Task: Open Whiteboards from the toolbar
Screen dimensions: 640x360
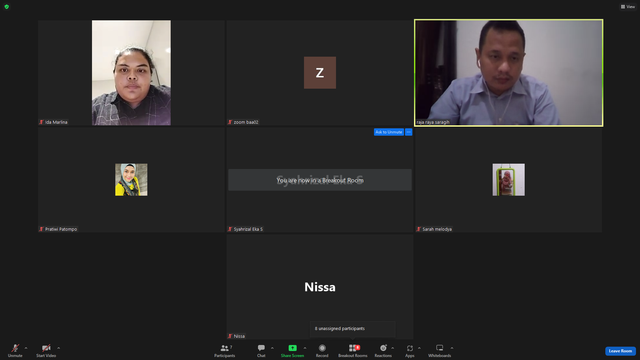Action: pyautogui.click(x=440, y=350)
